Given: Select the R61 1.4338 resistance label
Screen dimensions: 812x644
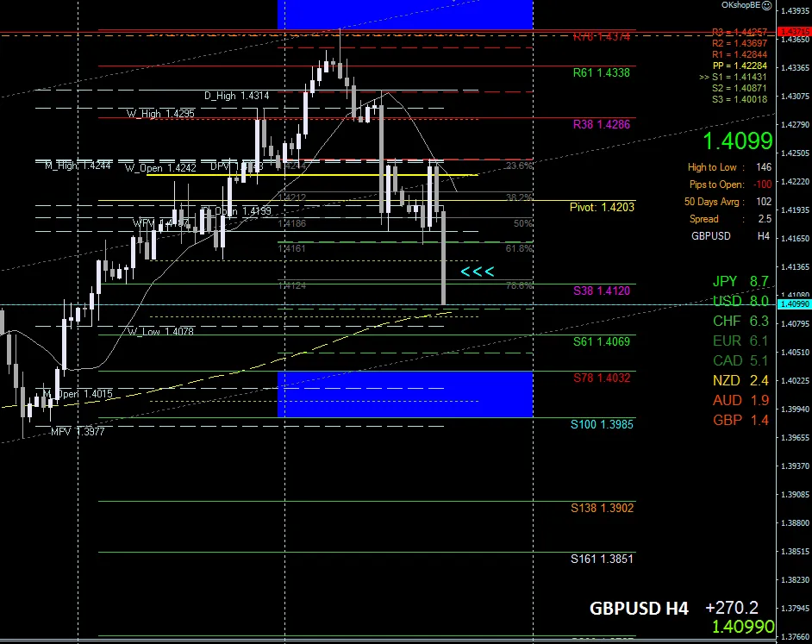Looking at the screenshot, I should [601, 72].
